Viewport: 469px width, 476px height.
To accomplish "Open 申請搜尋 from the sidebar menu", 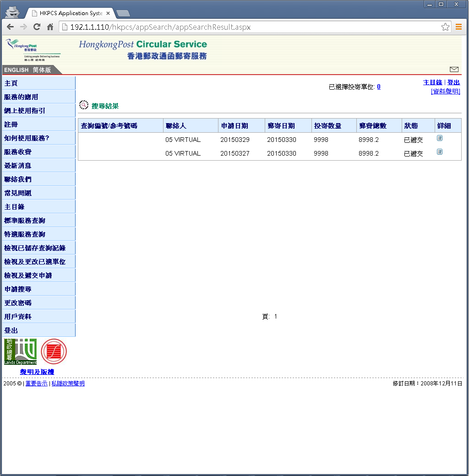I will [x=17, y=289].
